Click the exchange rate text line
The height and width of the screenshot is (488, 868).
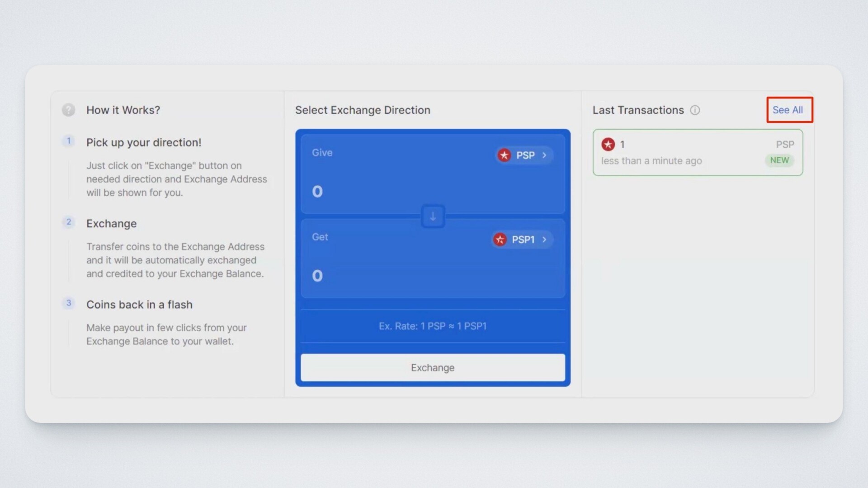click(x=432, y=326)
